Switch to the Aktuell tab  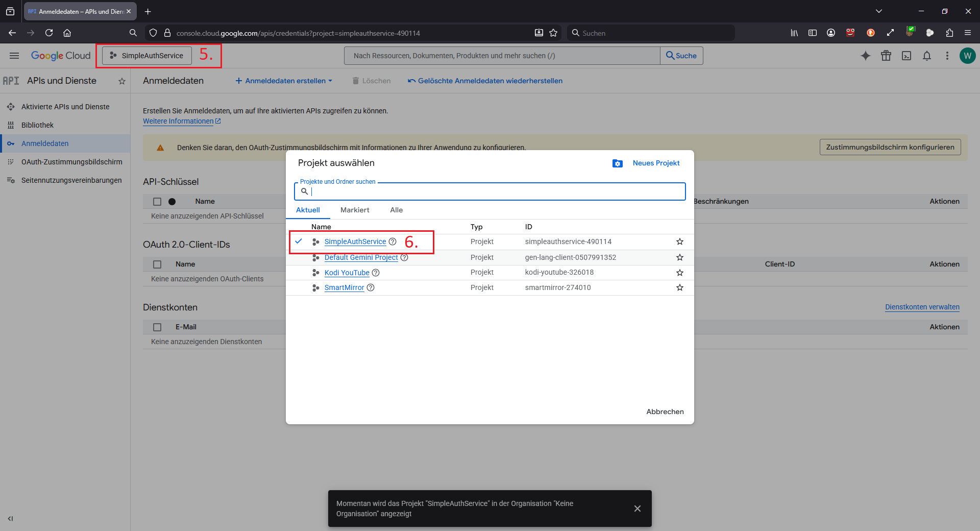click(308, 210)
